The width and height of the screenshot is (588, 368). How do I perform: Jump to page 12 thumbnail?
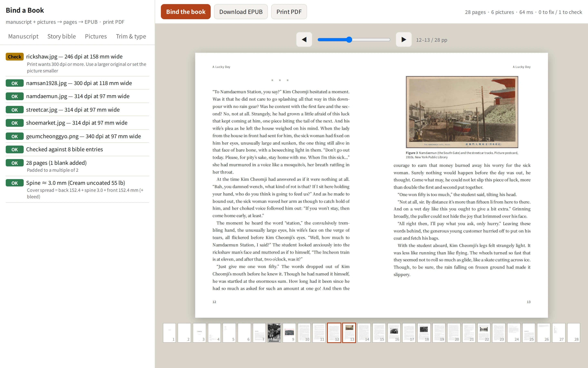(x=334, y=333)
